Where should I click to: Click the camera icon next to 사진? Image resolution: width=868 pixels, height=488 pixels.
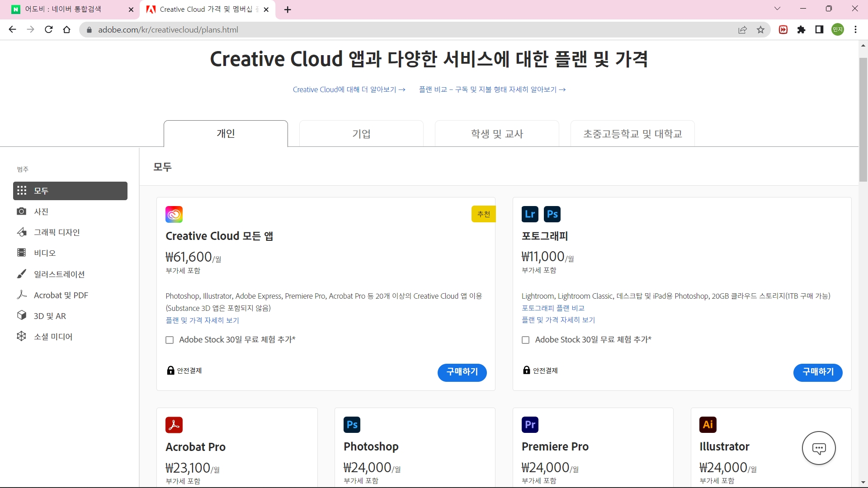pyautogui.click(x=21, y=211)
